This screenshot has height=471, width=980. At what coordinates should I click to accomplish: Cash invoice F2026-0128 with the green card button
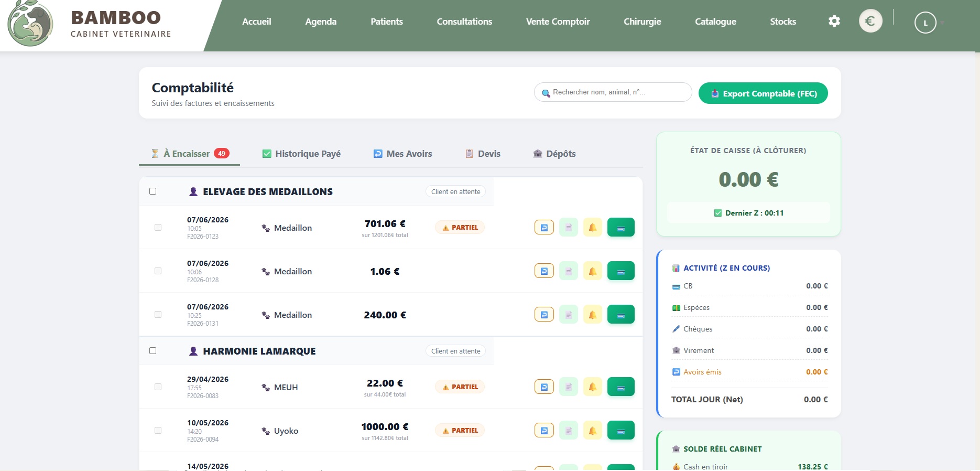pyautogui.click(x=621, y=271)
